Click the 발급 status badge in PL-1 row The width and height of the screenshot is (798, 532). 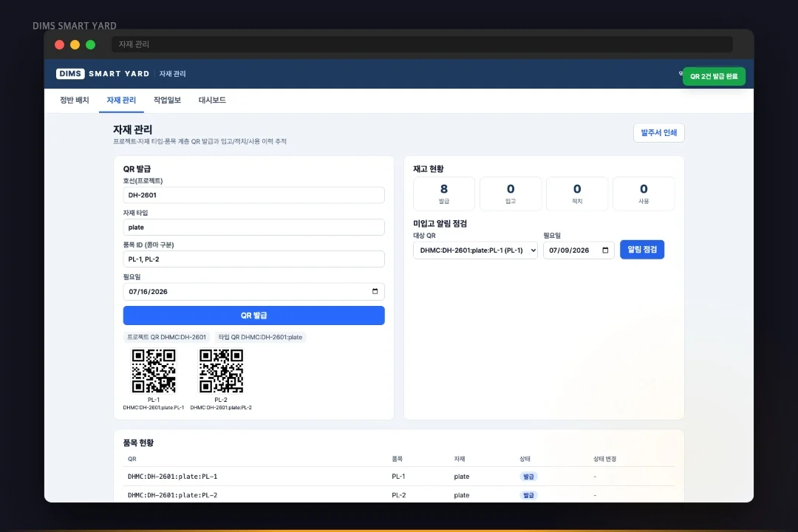click(528, 477)
